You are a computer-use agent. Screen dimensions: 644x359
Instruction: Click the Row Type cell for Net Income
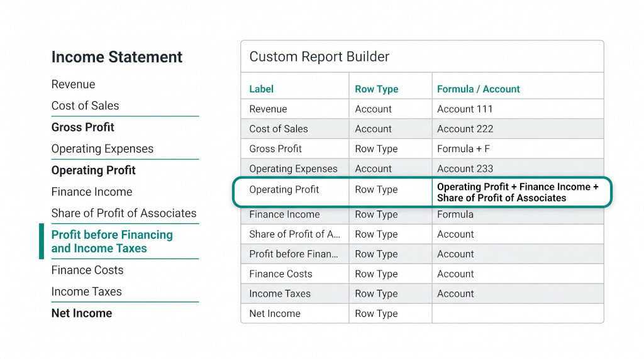click(391, 313)
